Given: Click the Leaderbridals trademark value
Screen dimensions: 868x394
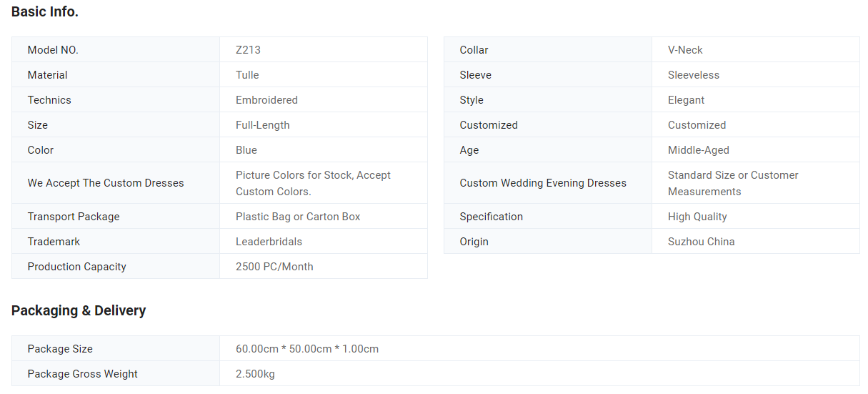Looking at the screenshot, I should (269, 242).
